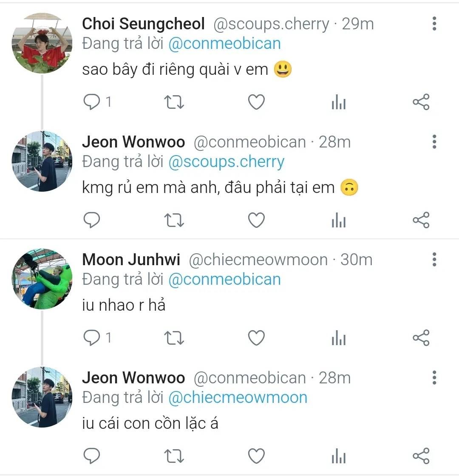The width and height of the screenshot is (459, 476).
Task: Open more options on Moon Junhwi's tweet
Action: click(434, 259)
